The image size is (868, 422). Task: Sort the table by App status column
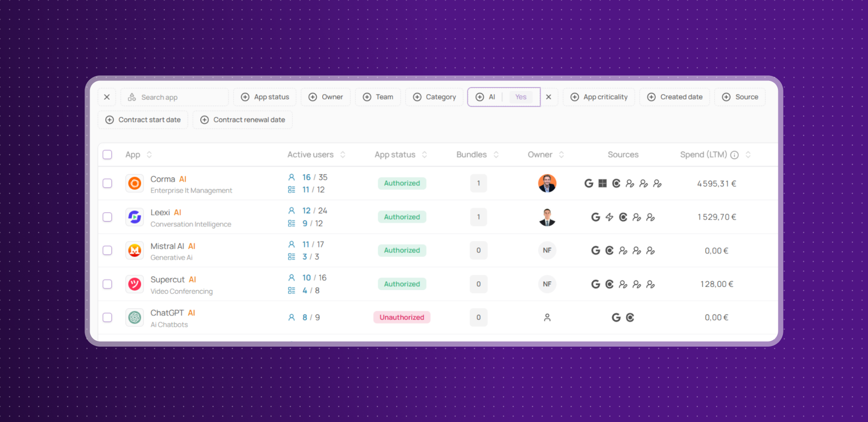424,155
